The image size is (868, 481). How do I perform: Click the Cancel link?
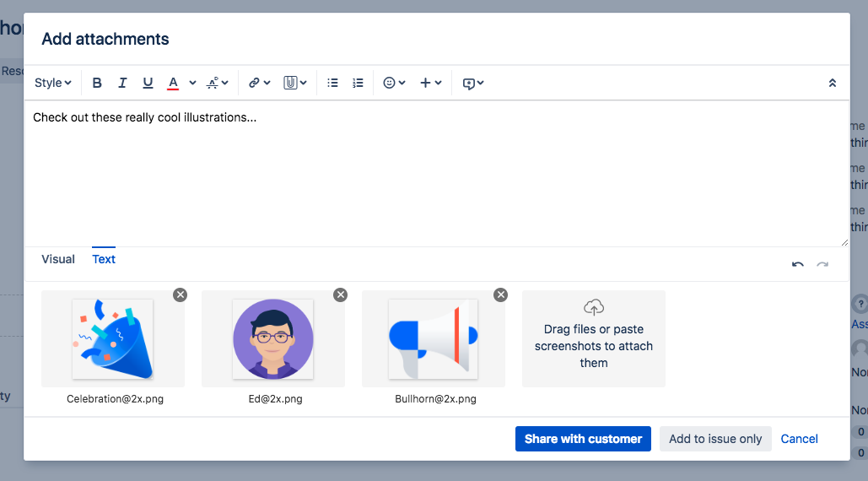(x=799, y=439)
